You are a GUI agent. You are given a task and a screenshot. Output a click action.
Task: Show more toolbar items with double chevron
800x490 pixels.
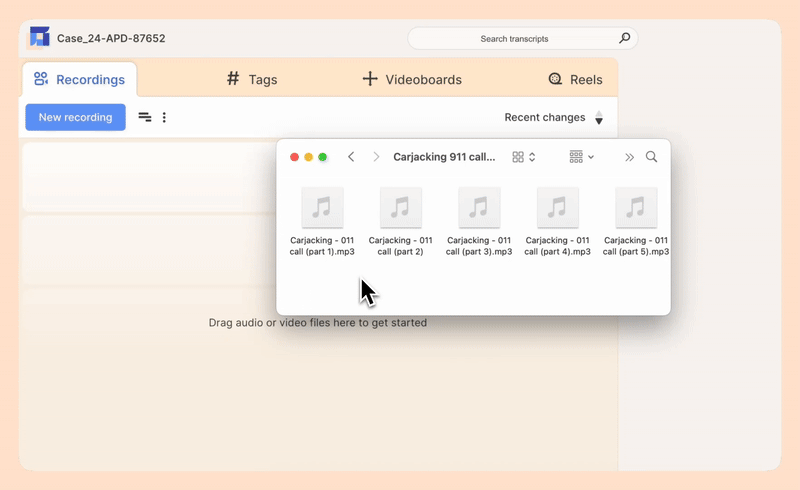pos(629,157)
